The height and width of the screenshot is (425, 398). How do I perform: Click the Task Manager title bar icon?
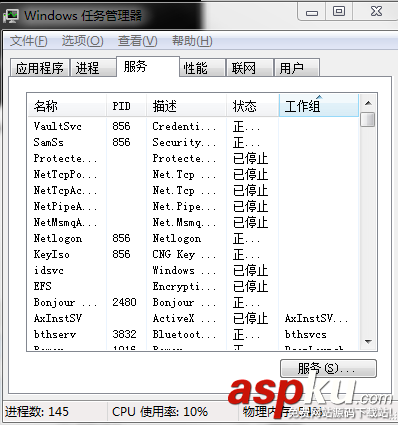click(11, 15)
